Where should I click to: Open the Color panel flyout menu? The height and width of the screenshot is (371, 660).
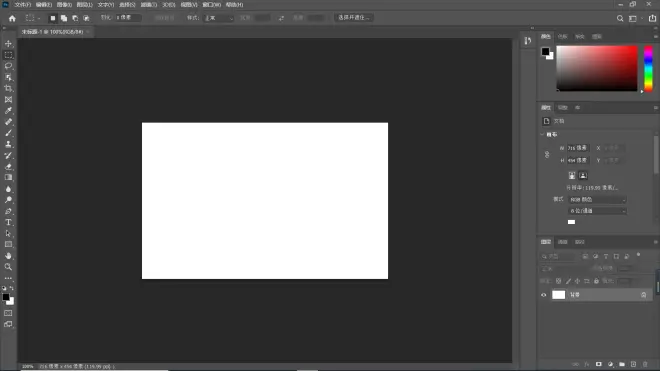pyautogui.click(x=655, y=37)
